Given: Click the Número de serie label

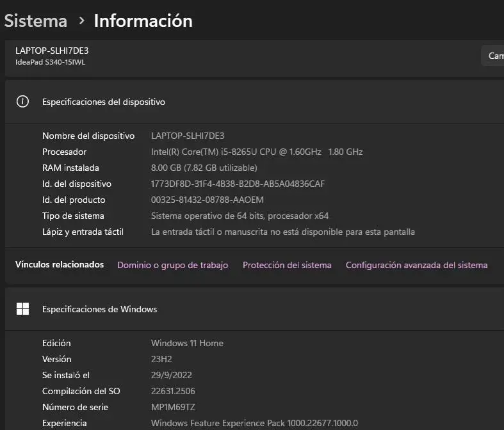Looking at the screenshot, I should pos(75,408).
